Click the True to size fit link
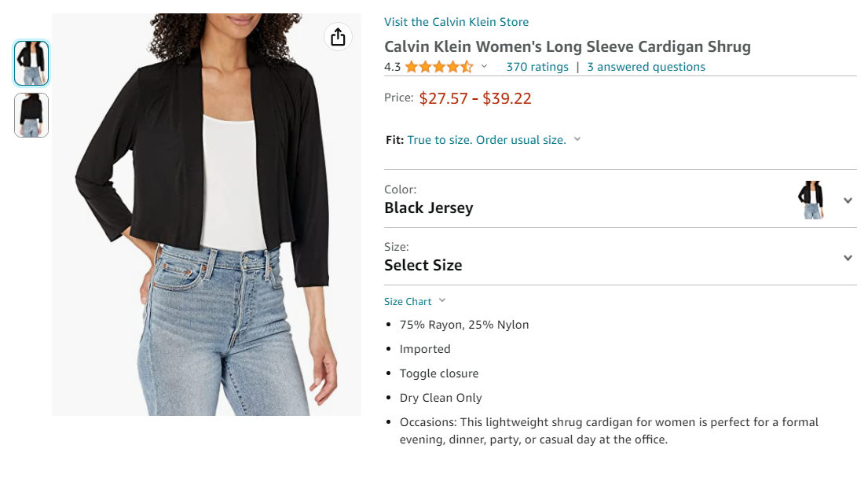The image size is (868, 478). [x=486, y=140]
